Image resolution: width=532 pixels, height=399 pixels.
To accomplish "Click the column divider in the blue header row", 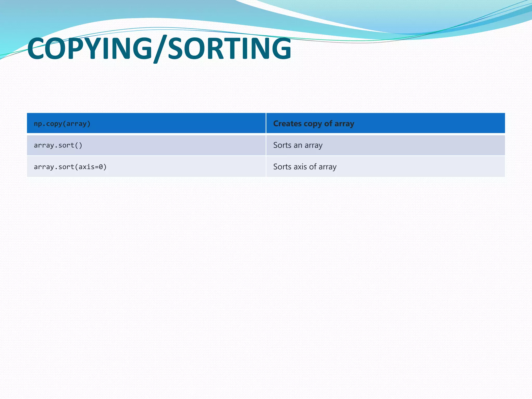I will 266,123.
